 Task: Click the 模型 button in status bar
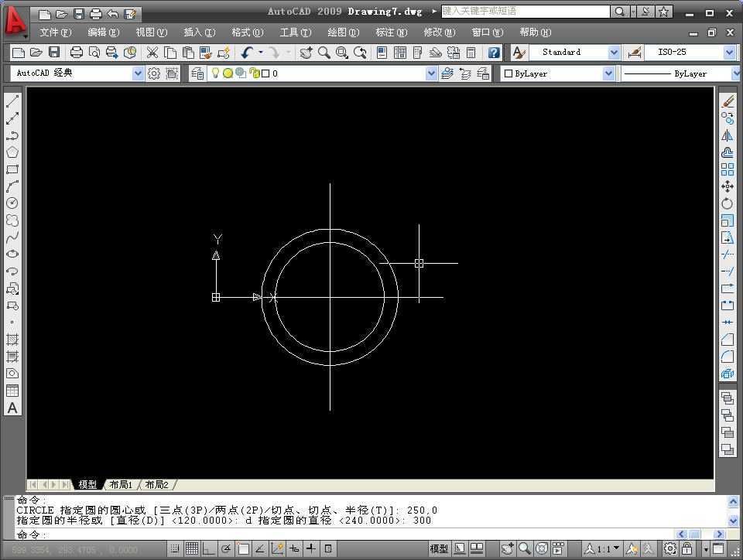click(x=439, y=548)
